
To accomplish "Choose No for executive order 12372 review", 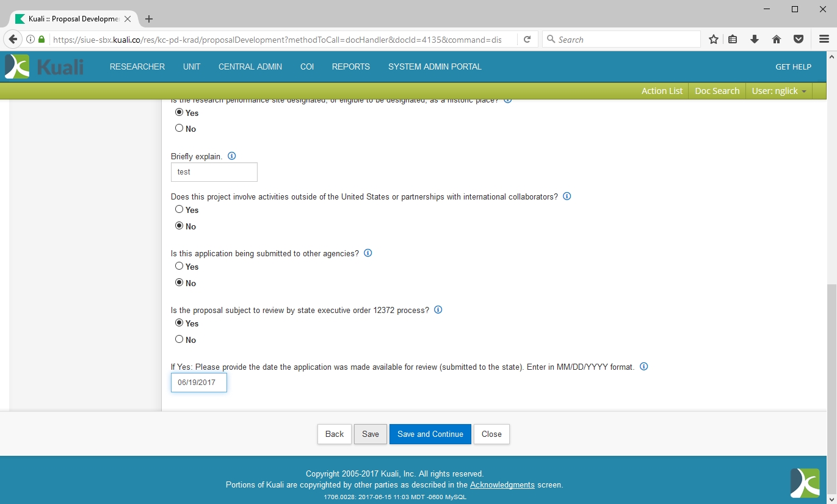I will point(179,339).
